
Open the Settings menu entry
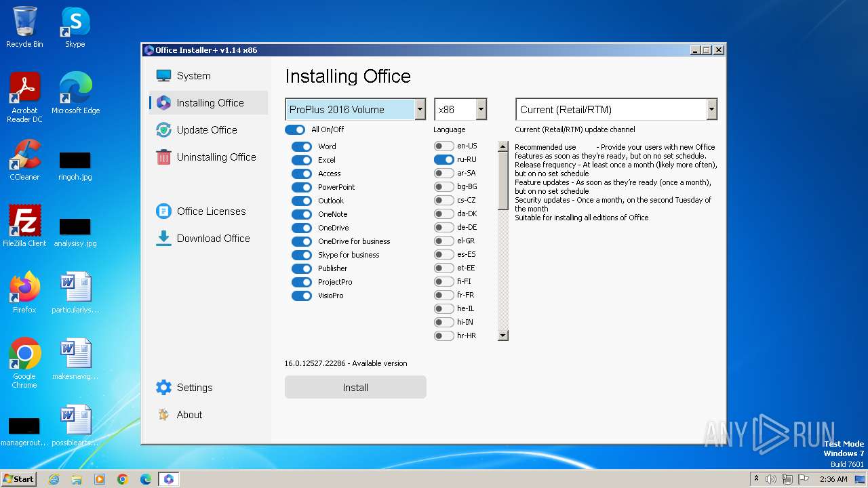[x=195, y=388]
